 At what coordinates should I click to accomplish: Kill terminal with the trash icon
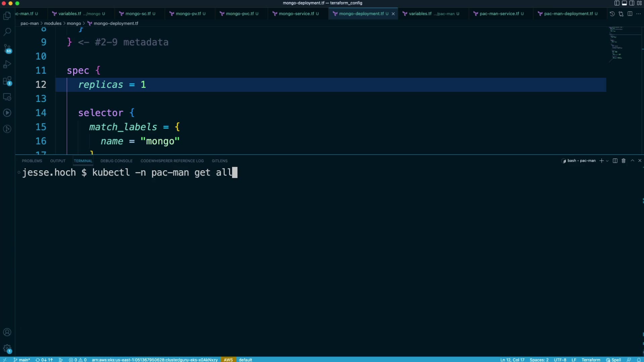[x=624, y=161]
